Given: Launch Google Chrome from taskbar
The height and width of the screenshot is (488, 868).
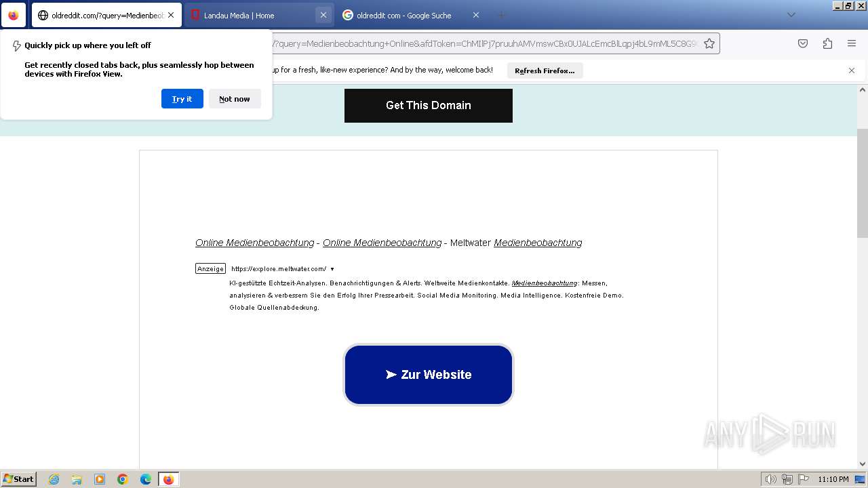Looking at the screenshot, I should tap(123, 479).
